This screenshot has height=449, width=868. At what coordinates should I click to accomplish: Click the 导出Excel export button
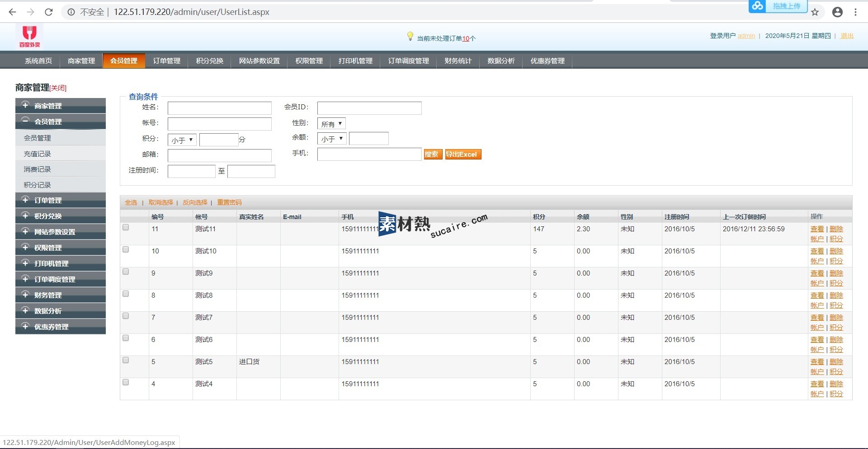click(x=462, y=154)
